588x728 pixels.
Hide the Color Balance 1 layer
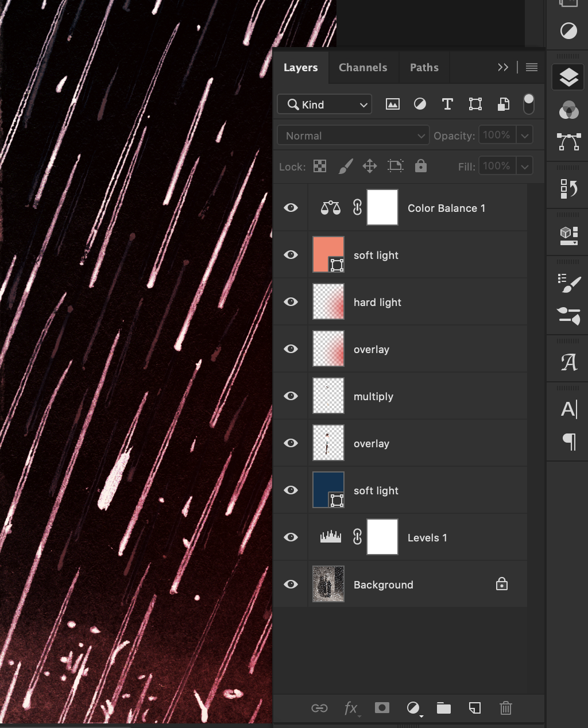[291, 207]
